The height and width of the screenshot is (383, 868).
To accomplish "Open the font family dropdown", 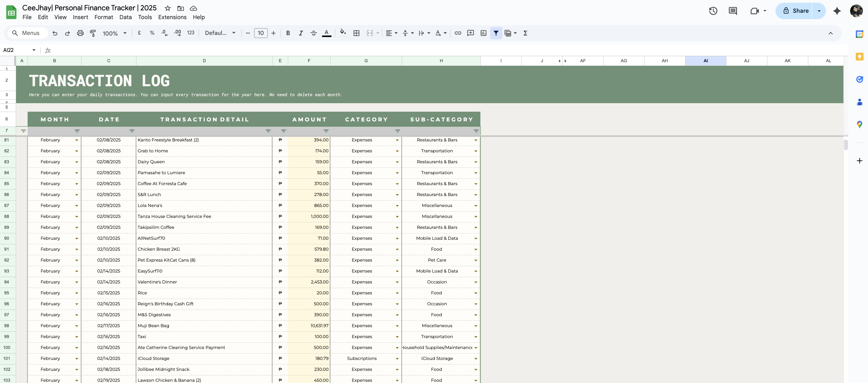I will tap(220, 33).
